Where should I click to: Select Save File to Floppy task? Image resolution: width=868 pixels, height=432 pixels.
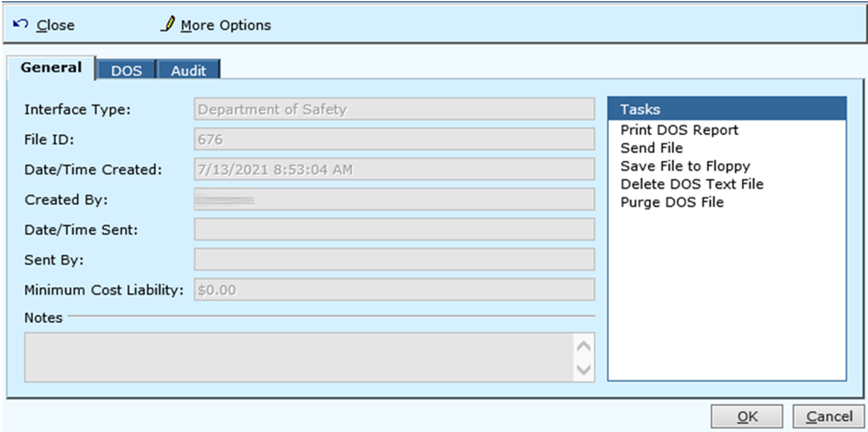[x=685, y=166]
